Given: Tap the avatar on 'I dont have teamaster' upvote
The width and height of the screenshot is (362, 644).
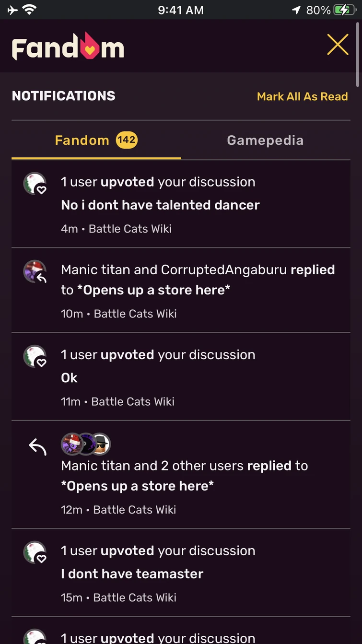Looking at the screenshot, I should tap(35, 552).
